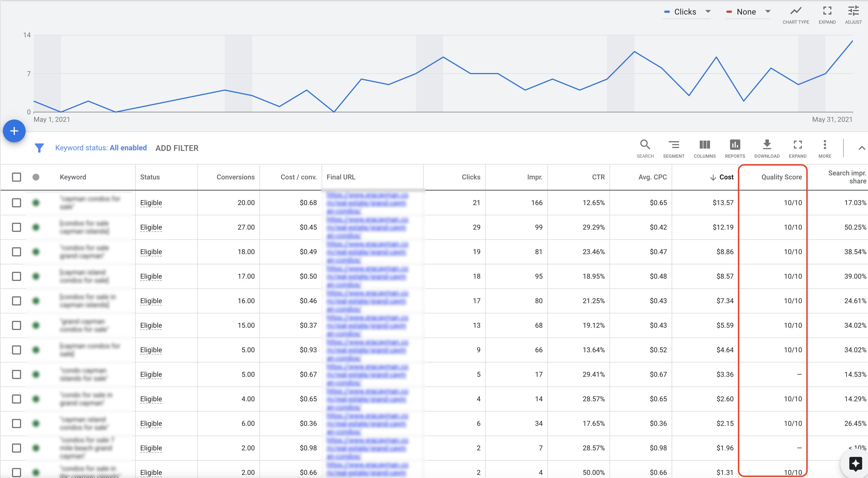Click the blue filter funnel icon
Screen dimensions: 868x478
click(39, 148)
